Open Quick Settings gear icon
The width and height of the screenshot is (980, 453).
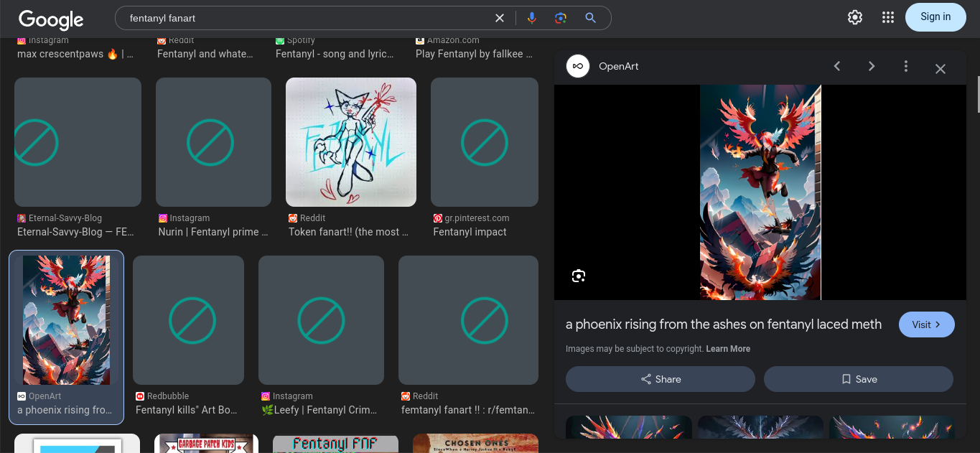click(854, 17)
